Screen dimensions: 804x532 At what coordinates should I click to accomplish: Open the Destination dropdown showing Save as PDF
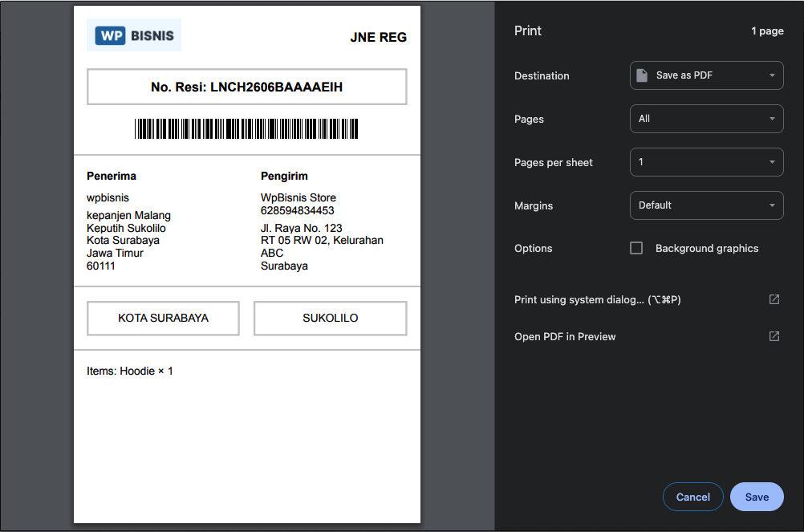pos(706,75)
